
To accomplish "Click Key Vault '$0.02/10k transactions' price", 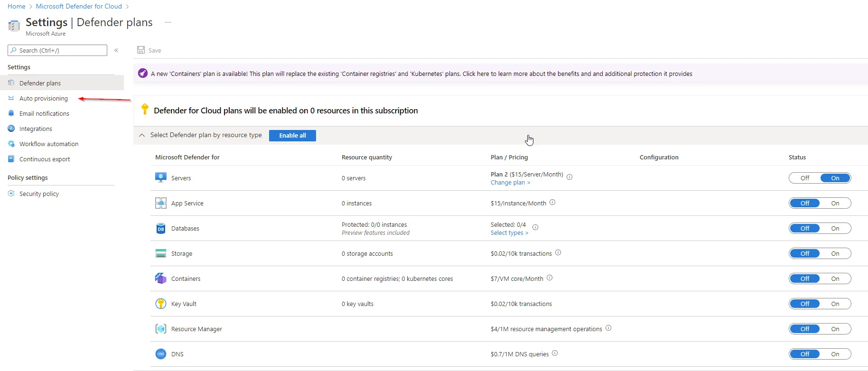I will click(x=521, y=304).
